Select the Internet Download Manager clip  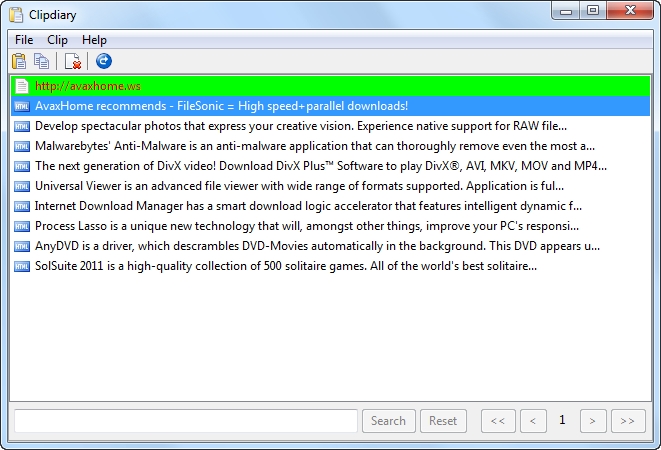pyautogui.click(x=330, y=206)
